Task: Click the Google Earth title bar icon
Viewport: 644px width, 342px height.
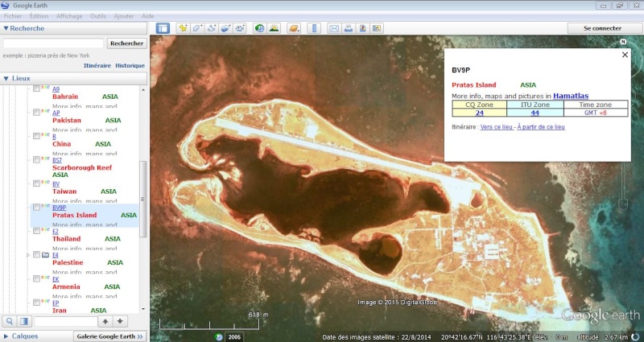Action: [6, 6]
